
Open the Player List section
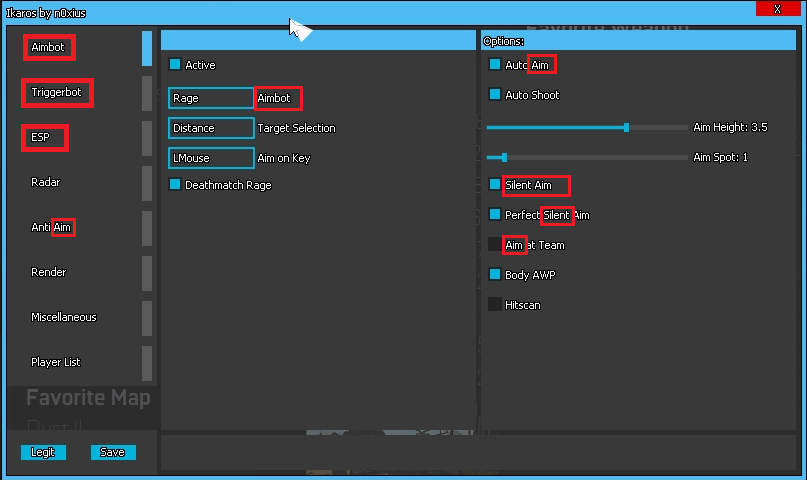[56, 362]
